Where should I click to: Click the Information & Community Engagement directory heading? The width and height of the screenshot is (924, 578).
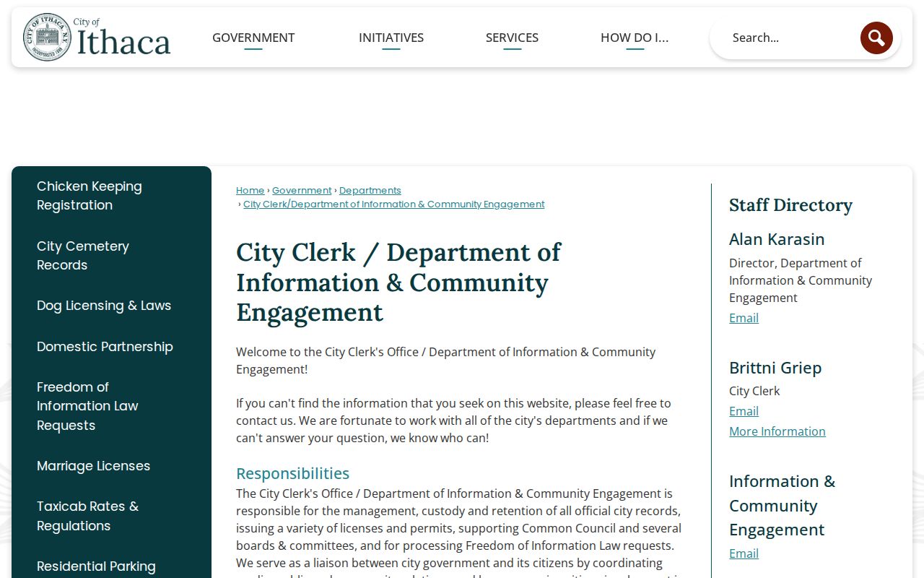point(782,505)
